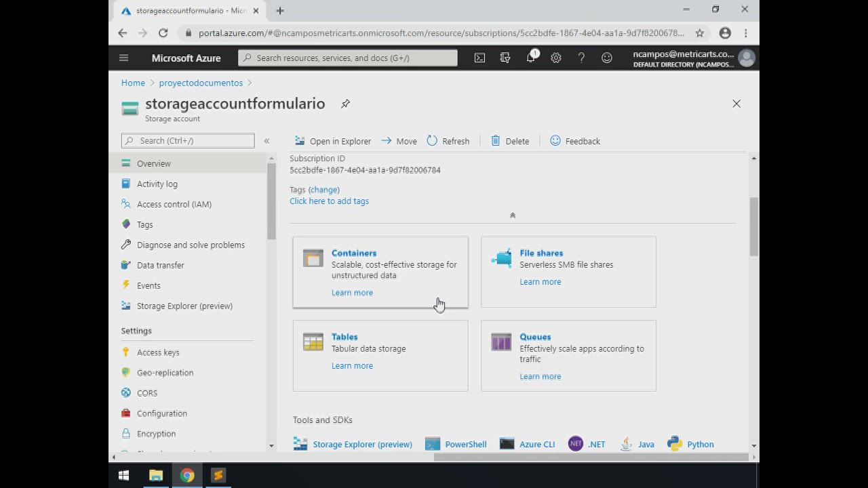
Task: Close the storage account blade
Action: [736, 104]
